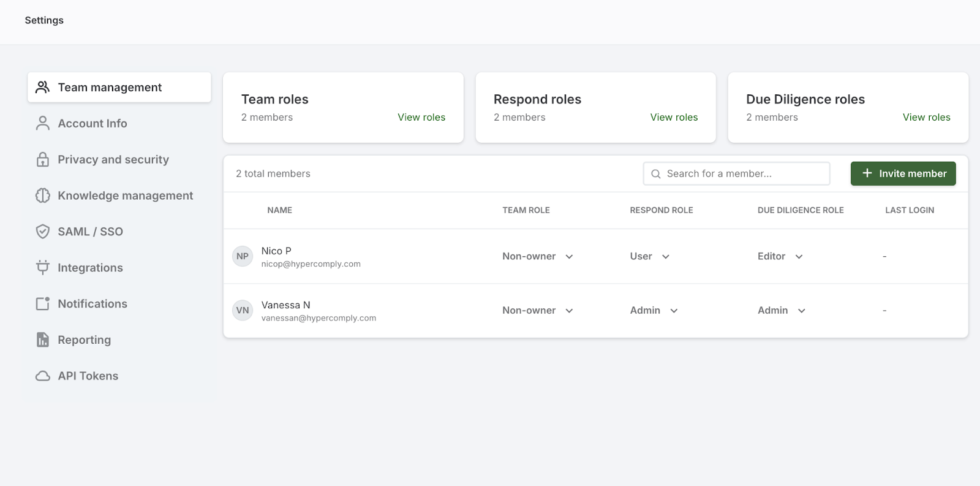Click the NAME column header
Viewport: 980px width, 486px height.
coord(279,210)
